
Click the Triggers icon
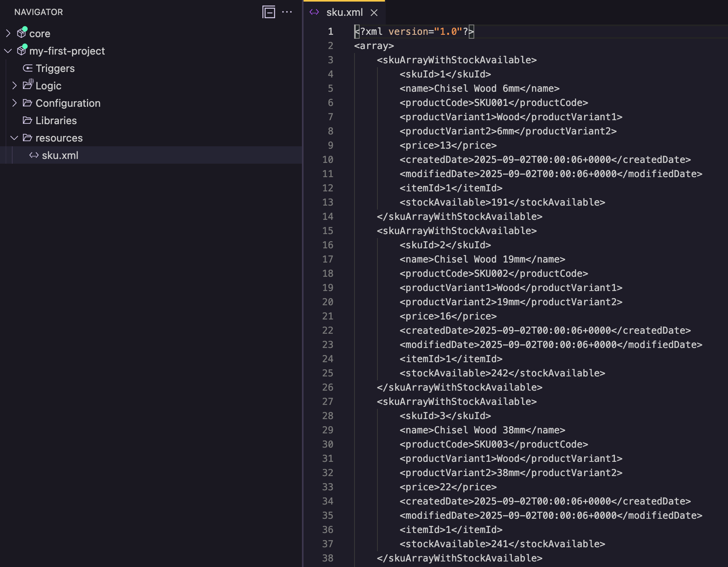point(28,68)
